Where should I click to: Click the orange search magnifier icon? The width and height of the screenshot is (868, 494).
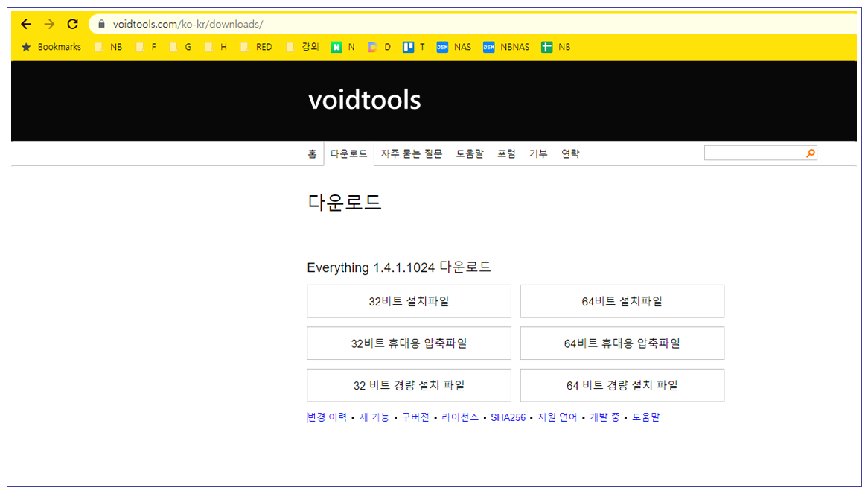tap(811, 153)
